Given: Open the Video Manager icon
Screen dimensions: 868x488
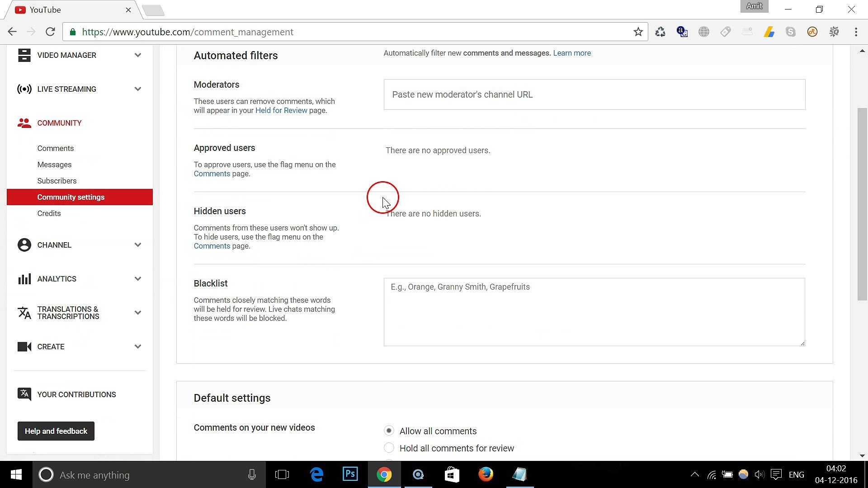Looking at the screenshot, I should point(24,55).
